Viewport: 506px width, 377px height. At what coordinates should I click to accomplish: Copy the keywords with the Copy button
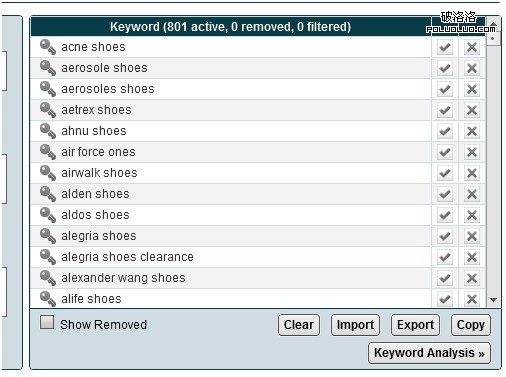point(471,325)
